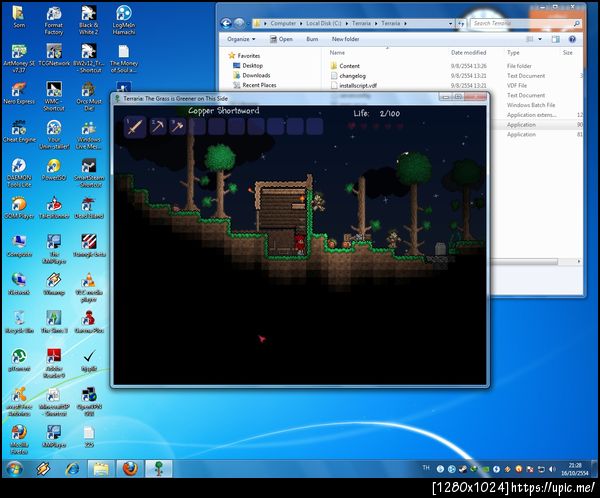The width and height of the screenshot is (600, 498).
Task: Click the TH language indicator in the taskbar
Action: click(426, 468)
